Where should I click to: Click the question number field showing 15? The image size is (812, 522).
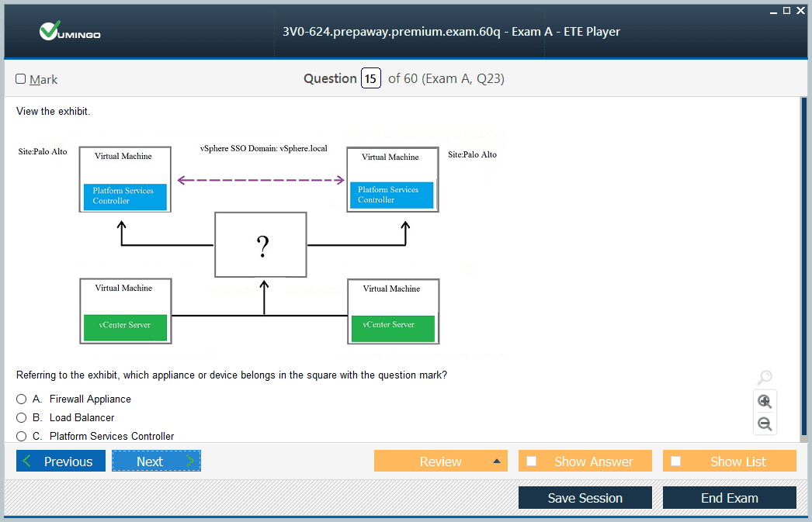(x=371, y=79)
